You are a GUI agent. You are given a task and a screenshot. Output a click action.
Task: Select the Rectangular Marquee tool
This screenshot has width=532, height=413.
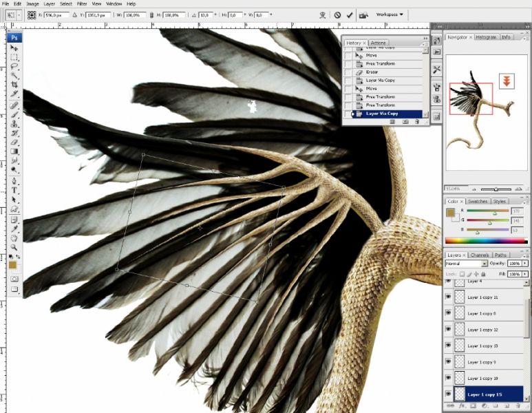(x=14, y=57)
